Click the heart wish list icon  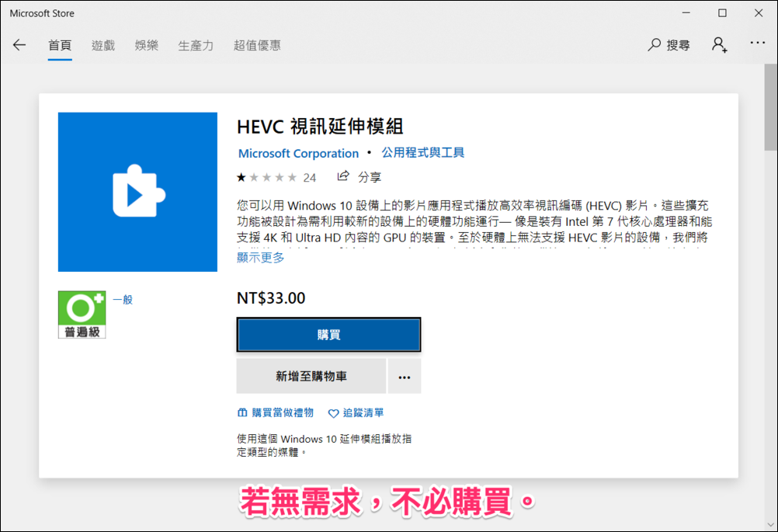coord(333,413)
